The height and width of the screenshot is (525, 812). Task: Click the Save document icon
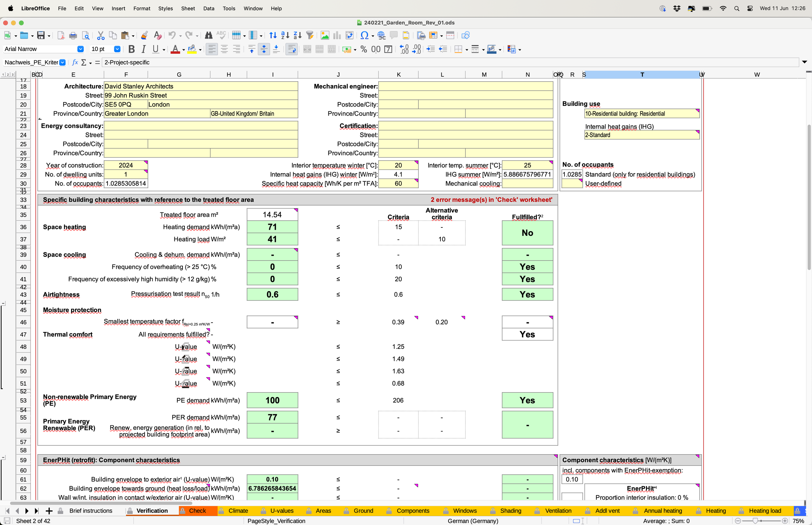click(x=41, y=35)
